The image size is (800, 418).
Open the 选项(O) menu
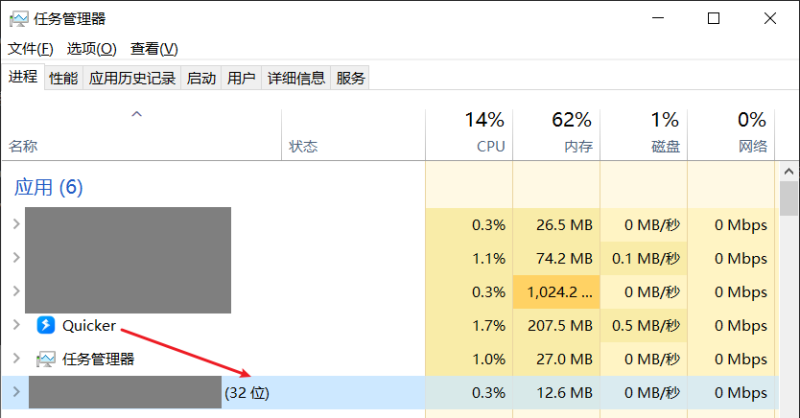pyautogui.click(x=91, y=49)
